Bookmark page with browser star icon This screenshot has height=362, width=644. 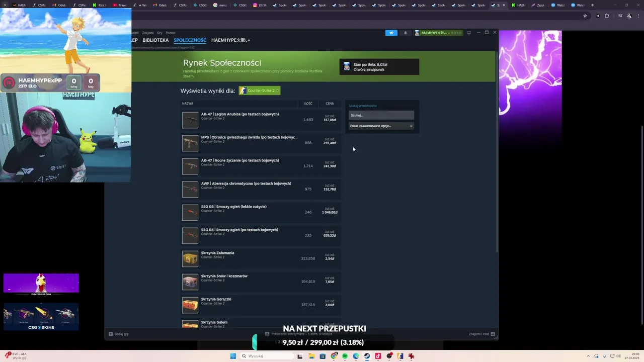pyautogui.click(x=585, y=16)
